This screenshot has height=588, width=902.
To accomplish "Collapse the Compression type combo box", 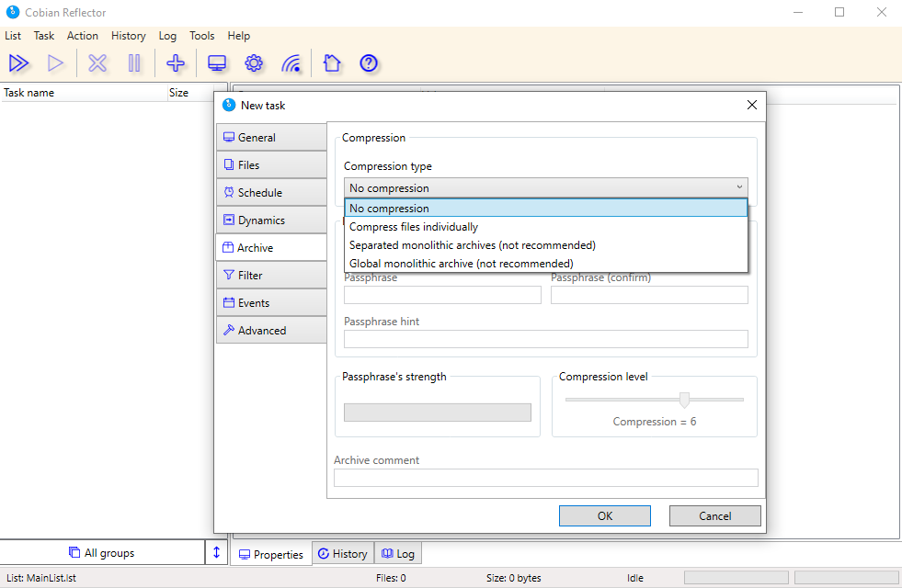I will point(546,188).
